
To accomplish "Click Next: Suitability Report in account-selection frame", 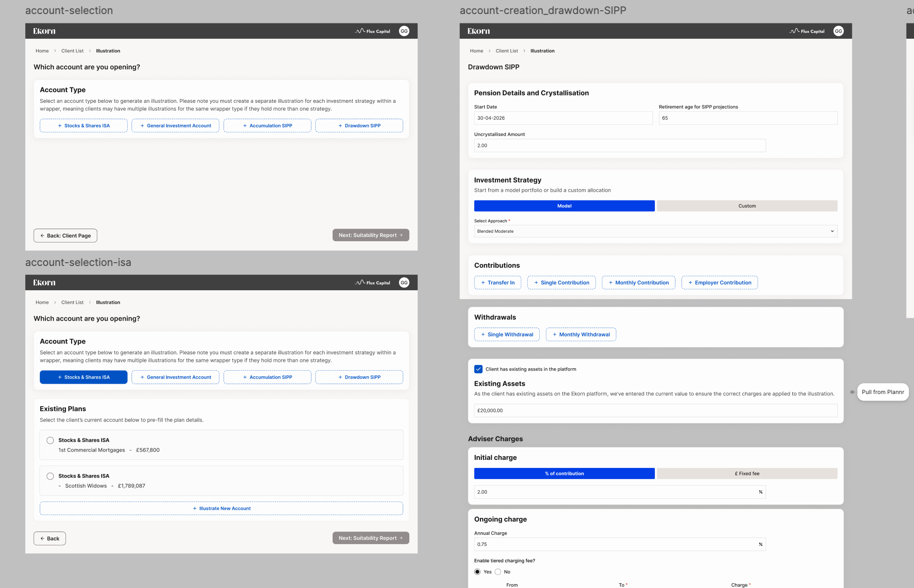I will point(371,235).
